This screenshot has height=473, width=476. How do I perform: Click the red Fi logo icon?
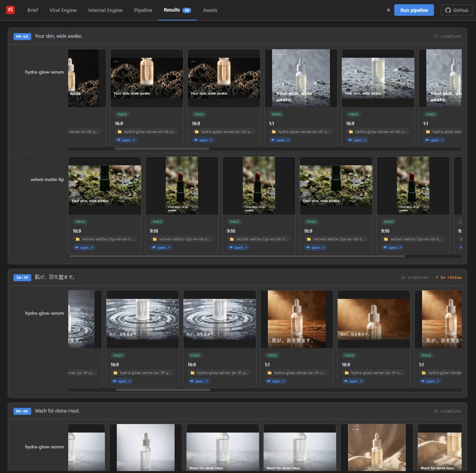click(x=10, y=10)
